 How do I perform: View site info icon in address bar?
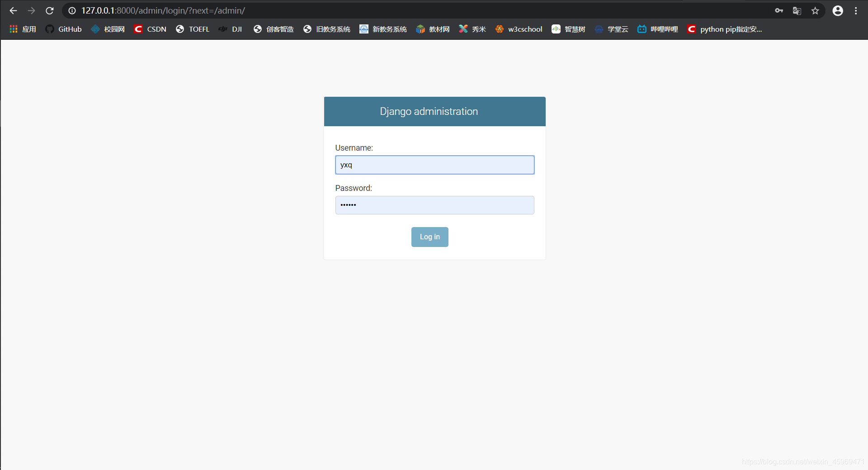pos(72,11)
